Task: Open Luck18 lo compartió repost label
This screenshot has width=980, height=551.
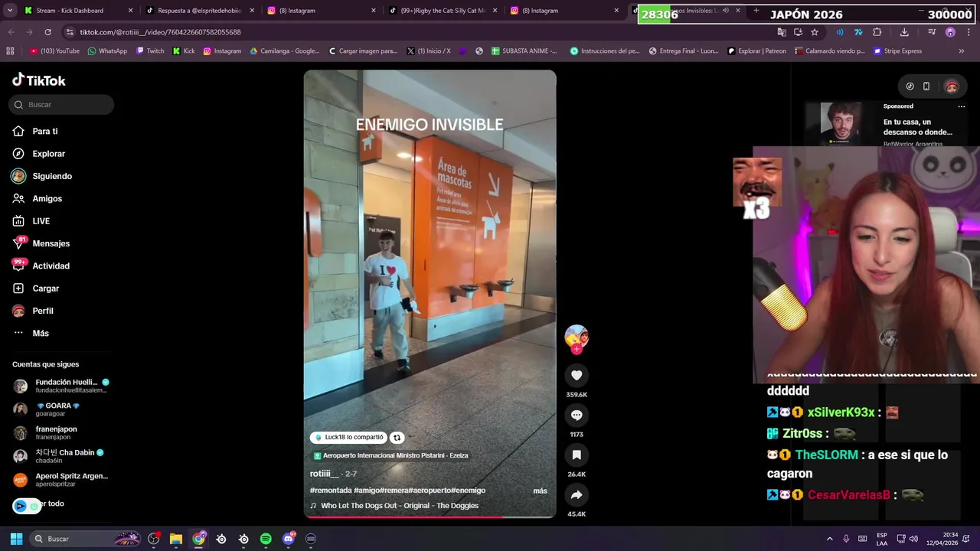Action: 348,438
